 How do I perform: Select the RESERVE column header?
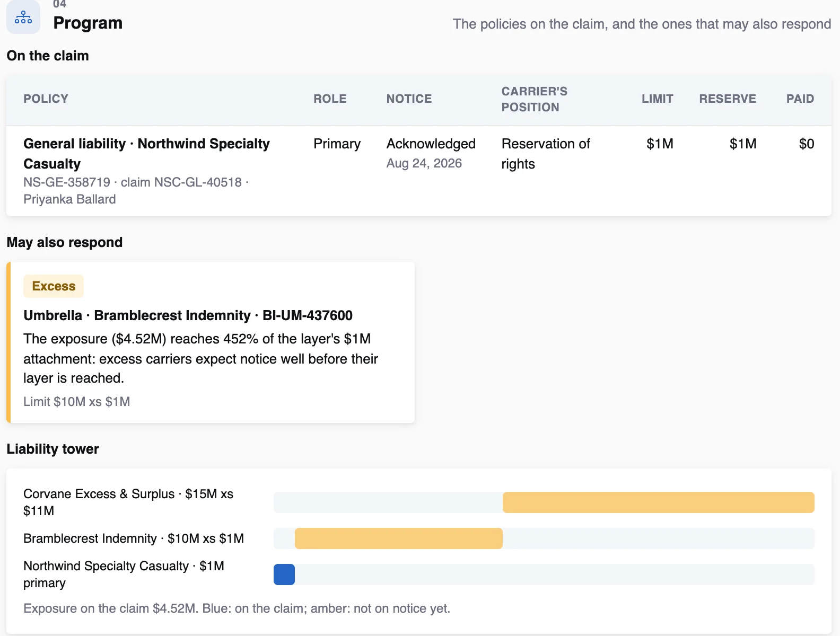click(728, 99)
